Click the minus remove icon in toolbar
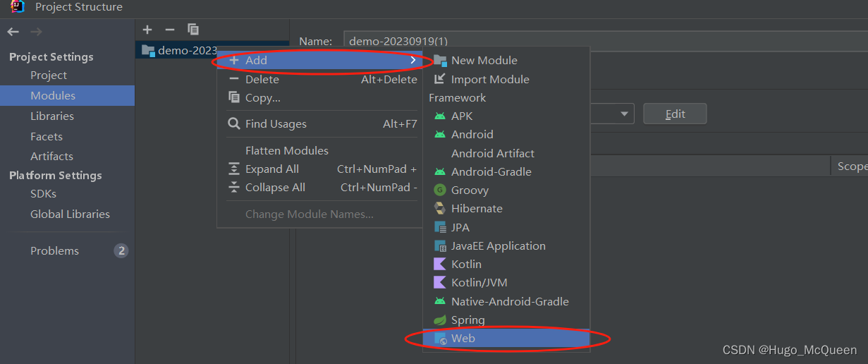This screenshot has height=364, width=868. tap(169, 30)
